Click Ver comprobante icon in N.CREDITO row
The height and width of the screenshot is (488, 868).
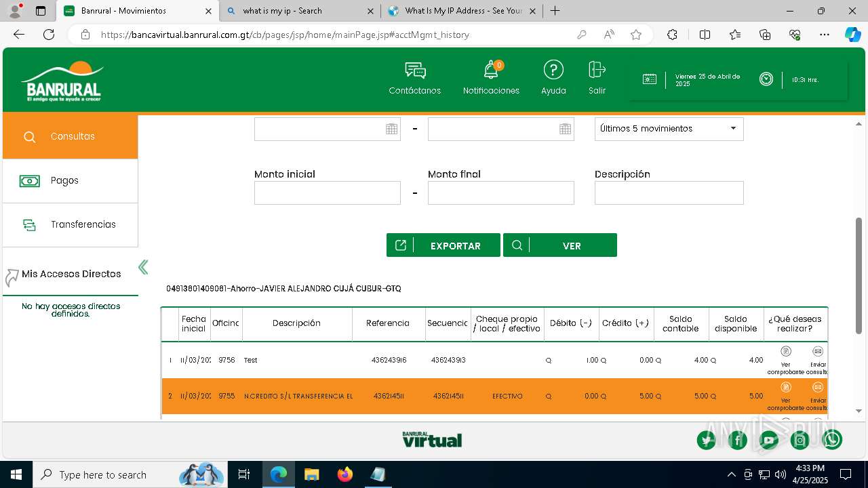click(x=786, y=387)
